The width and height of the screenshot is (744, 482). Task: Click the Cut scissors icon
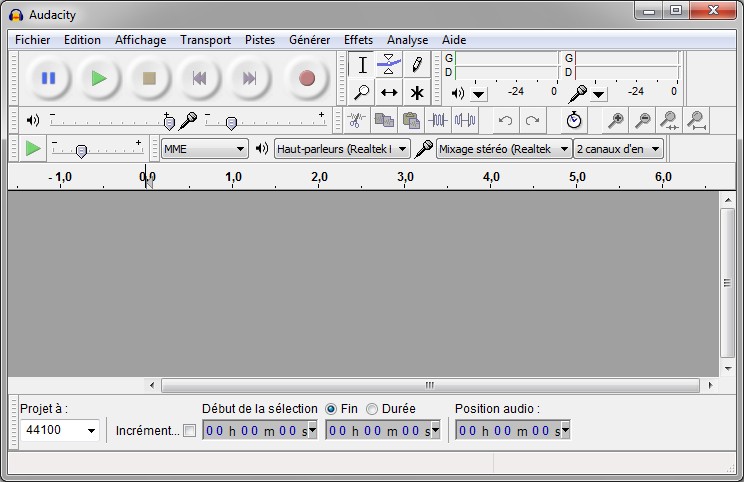pos(355,120)
